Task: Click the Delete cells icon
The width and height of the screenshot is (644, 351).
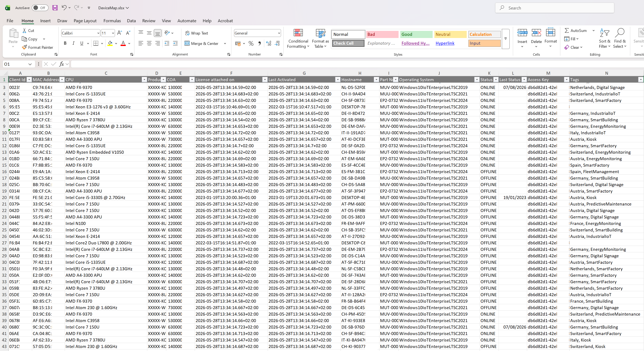Action: (x=536, y=33)
